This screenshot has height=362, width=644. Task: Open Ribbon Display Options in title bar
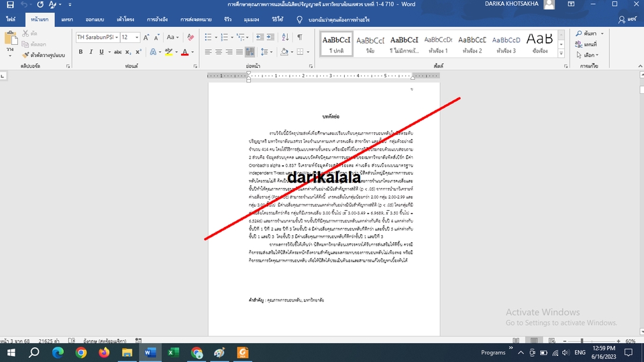point(571,4)
